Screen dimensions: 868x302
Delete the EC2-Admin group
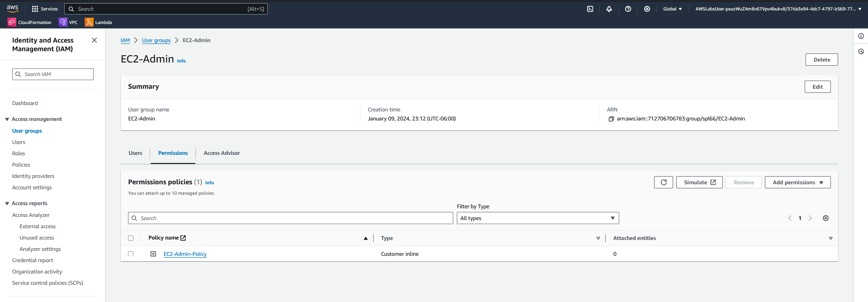coord(821,60)
